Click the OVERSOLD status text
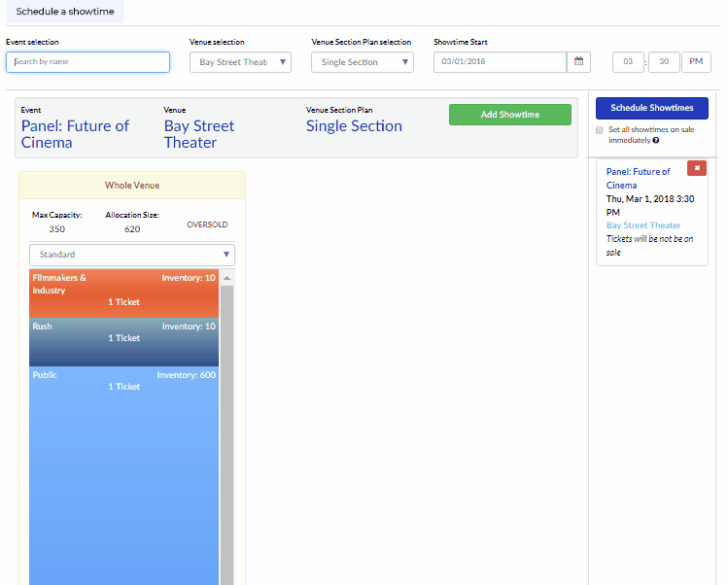This screenshot has width=728, height=585. (x=207, y=224)
